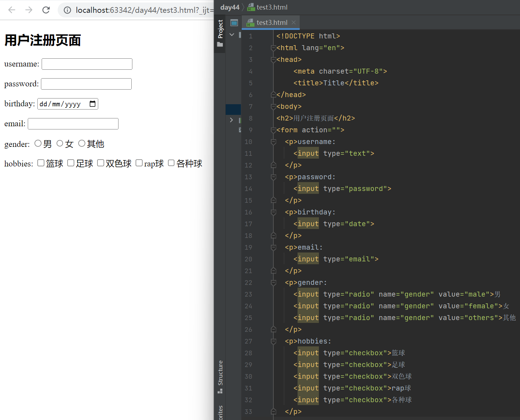Expand the collapsed project tree node
The image size is (520, 420).
231,120
